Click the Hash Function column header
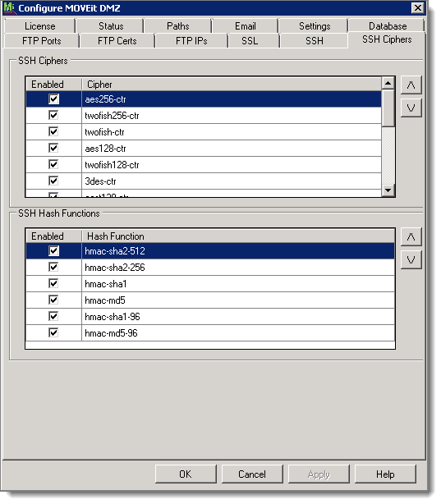 [x=238, y=236]
